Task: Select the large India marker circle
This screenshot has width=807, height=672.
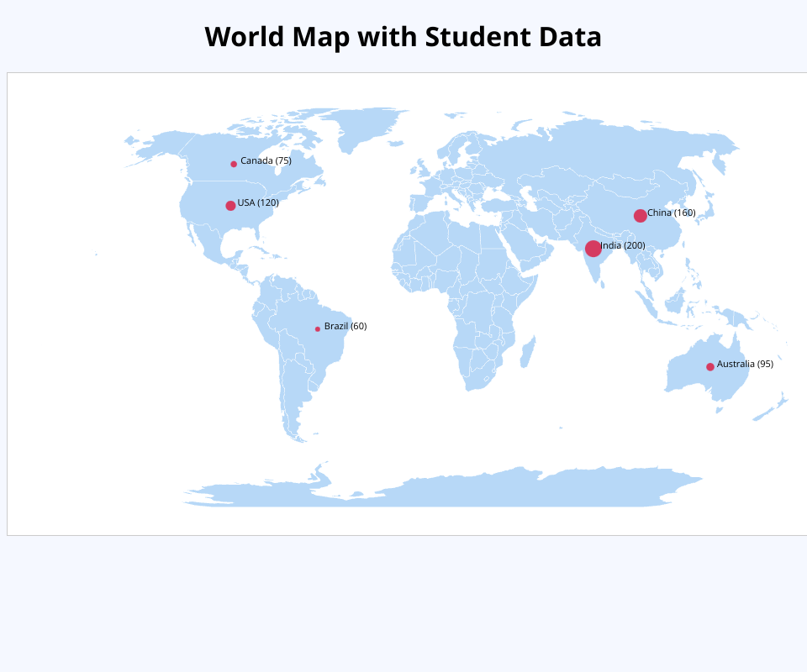Action: click(x=593, y=249)
